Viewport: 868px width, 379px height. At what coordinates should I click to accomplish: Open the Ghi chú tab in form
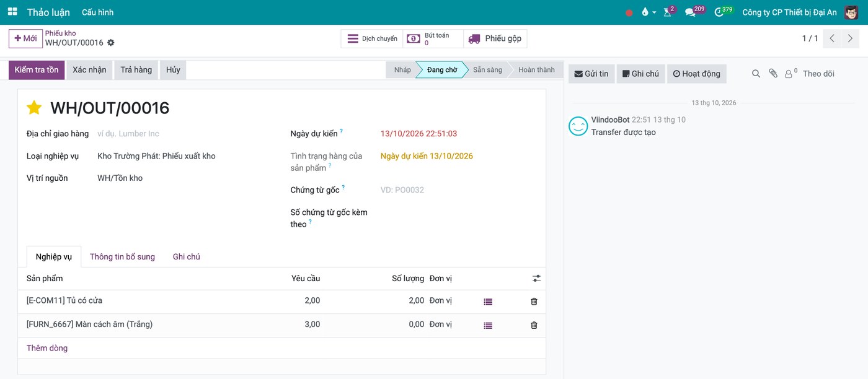pyautogui.click(x=187, y=257)
